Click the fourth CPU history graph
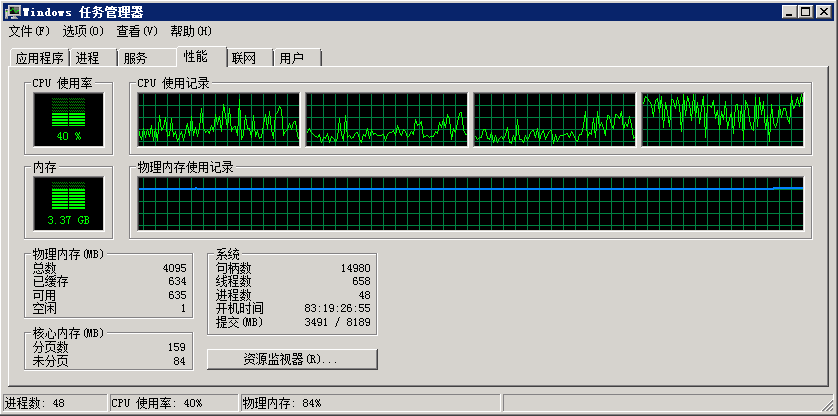Screen dimensions: 838x416 [723, 119]
